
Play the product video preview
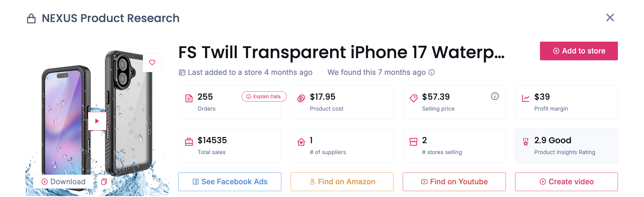97,121
